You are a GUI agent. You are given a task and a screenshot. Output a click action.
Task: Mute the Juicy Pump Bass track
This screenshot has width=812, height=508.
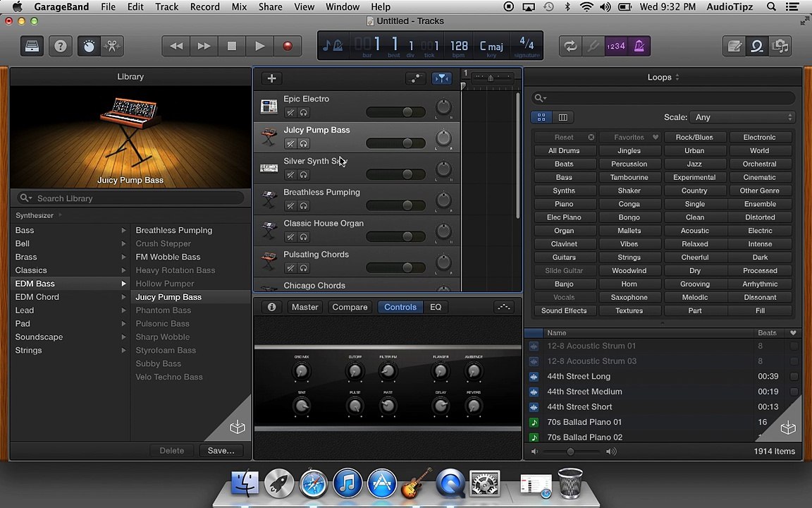[x=290, y=144]
